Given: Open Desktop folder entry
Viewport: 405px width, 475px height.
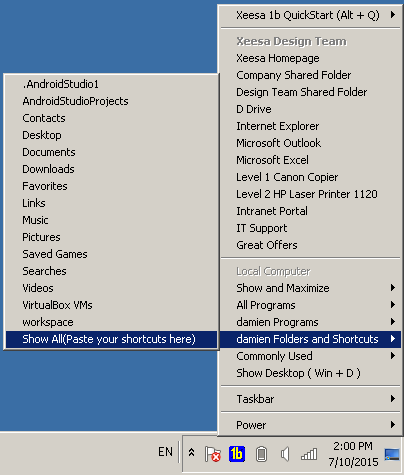Looking at the screenshot, I should pos(111,135).
